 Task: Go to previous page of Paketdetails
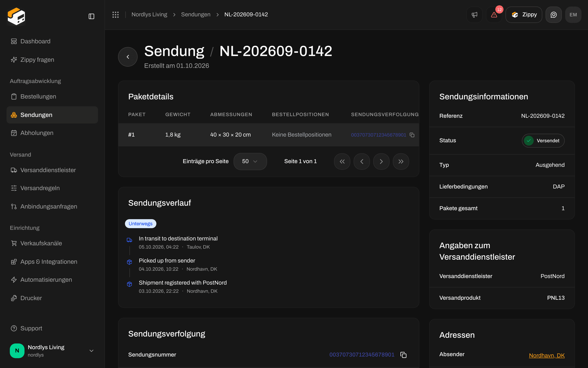pyautogui.click(x=362, y=161)
